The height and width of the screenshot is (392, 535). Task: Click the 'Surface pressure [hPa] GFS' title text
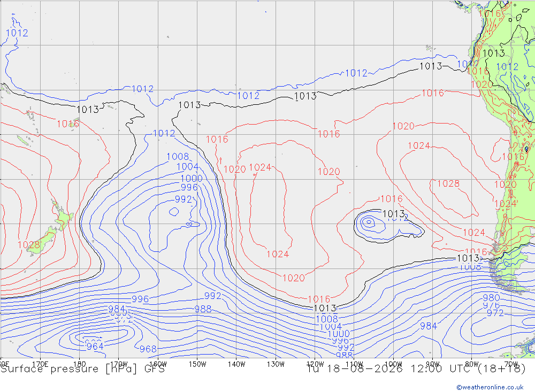[x=82, y=369]
